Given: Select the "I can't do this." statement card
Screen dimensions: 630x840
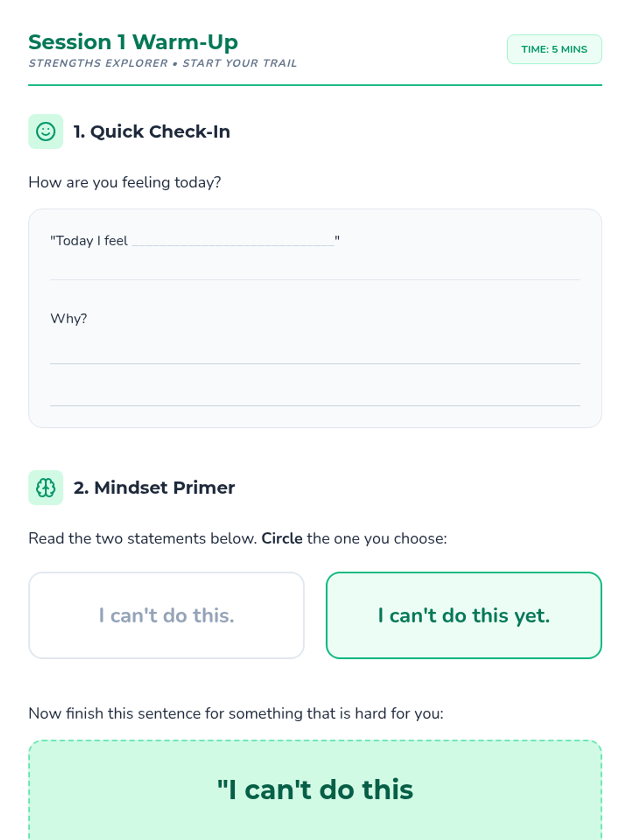Looking at the screenshot, I should [x=166, y=615].
